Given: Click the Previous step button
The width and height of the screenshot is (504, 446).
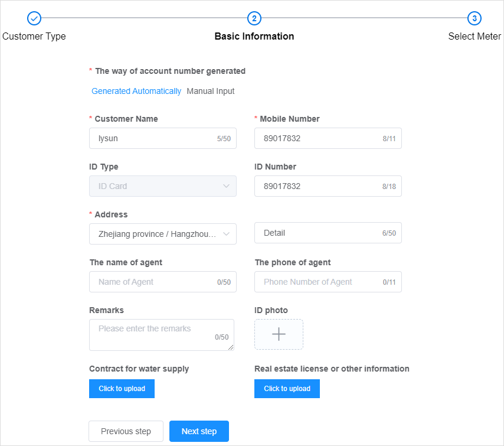Looking at the screenshot, I should (x=126, y=431).
